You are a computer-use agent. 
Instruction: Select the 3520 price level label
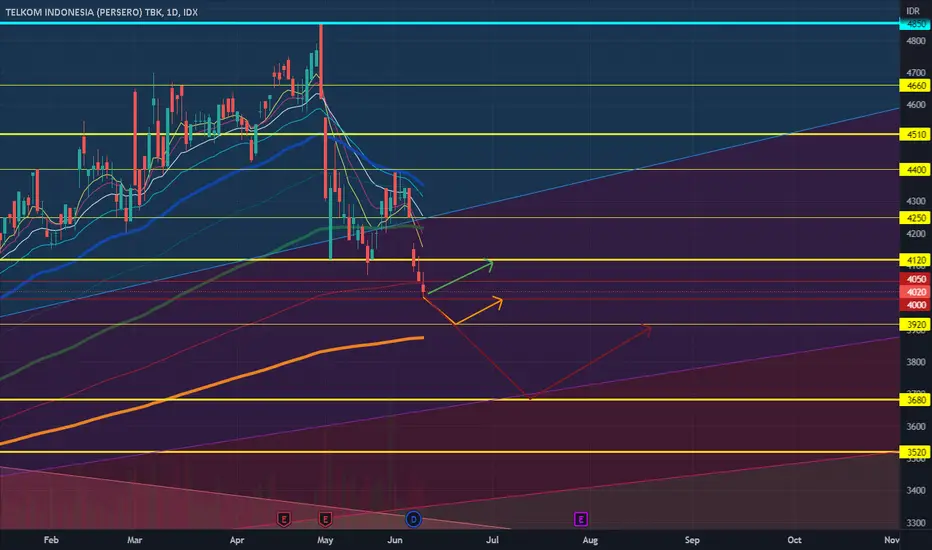point(915,452)
